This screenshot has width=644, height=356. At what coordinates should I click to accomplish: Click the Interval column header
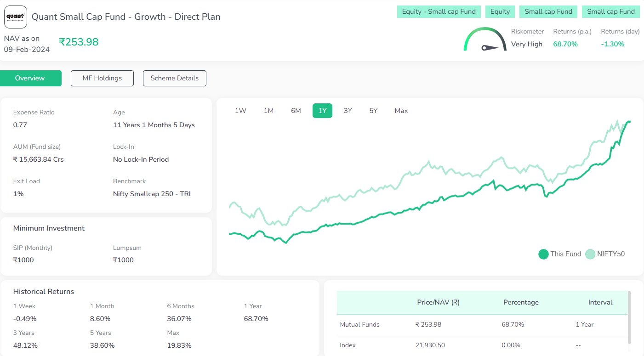[600, 302]
